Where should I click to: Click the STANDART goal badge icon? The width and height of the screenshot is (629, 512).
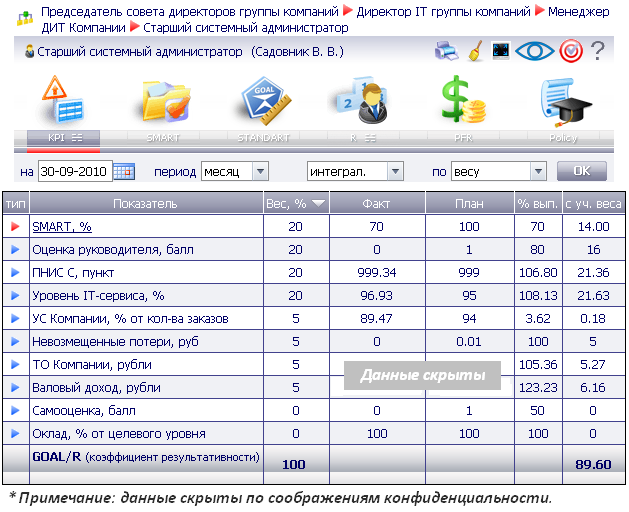[266, 100]
